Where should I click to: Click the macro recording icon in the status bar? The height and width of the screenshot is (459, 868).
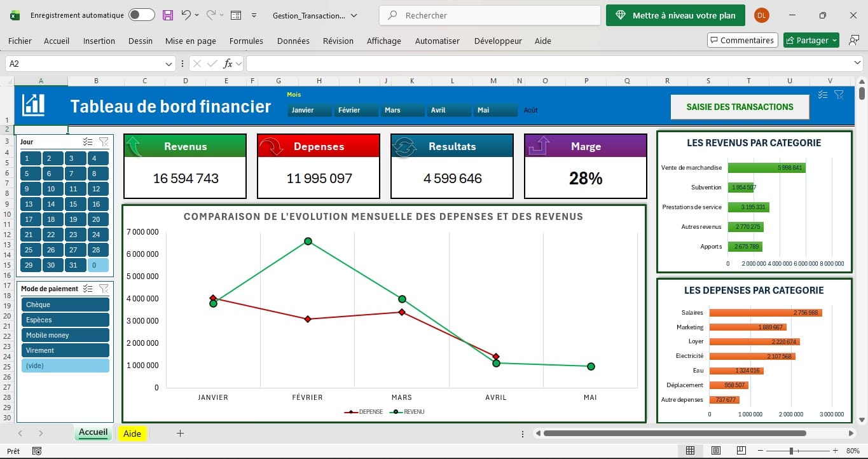(x=37, y=451)
